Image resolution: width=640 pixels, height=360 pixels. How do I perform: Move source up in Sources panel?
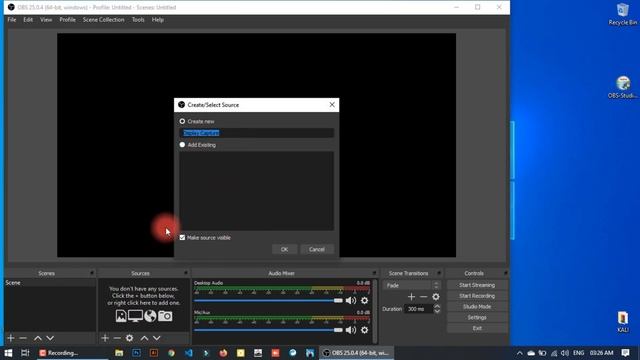click(144, 338)
